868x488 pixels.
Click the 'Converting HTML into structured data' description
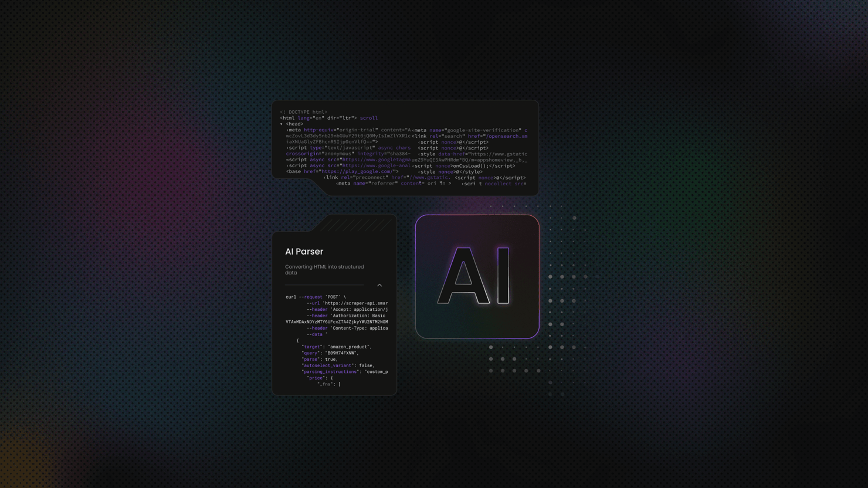coord(324,270)
